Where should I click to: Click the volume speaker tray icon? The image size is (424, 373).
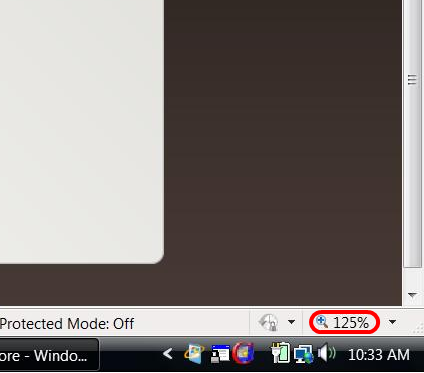click(x=326, y=353)
